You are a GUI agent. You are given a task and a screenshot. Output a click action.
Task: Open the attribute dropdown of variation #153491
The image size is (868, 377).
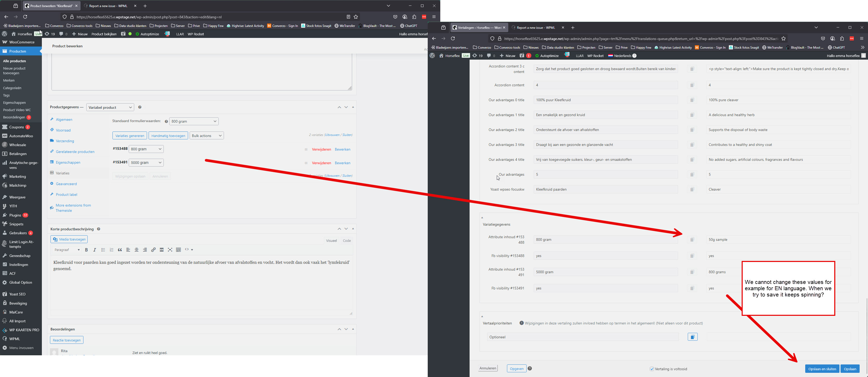click(x=146, y=163)
